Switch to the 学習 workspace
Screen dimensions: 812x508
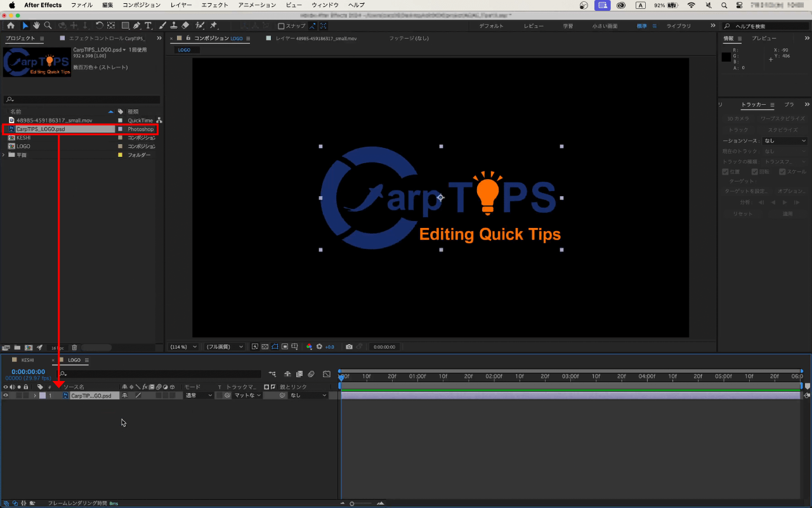(568, 26)
